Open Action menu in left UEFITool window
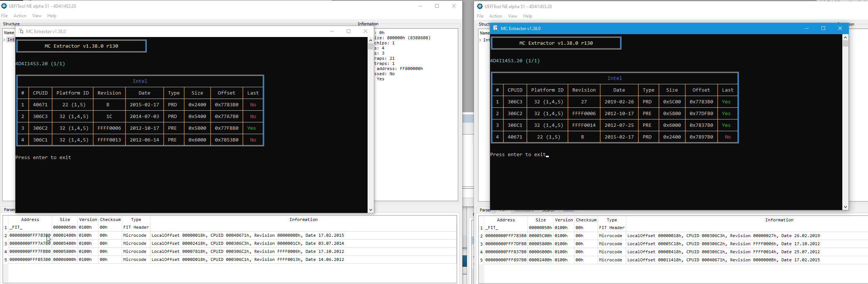 tap(20, 16)
